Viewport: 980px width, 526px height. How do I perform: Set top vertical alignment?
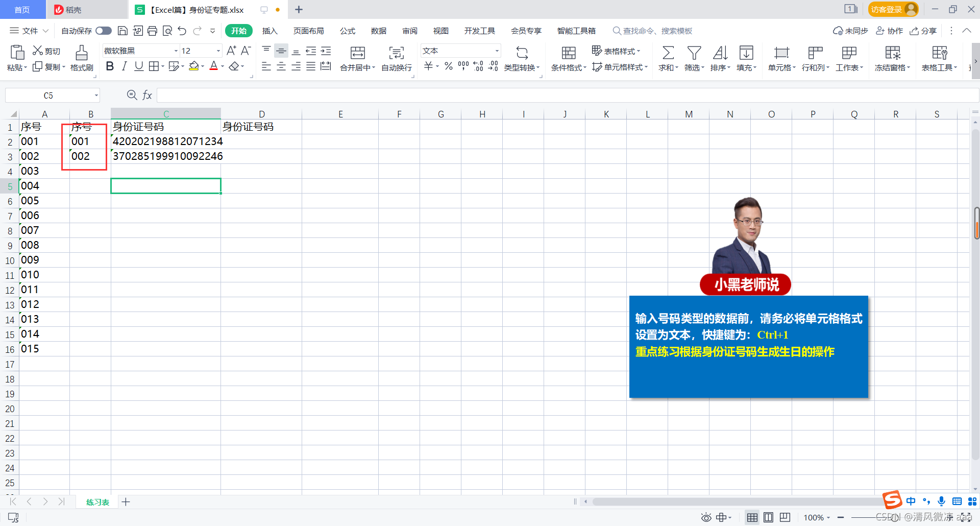[x=266, y=50]
